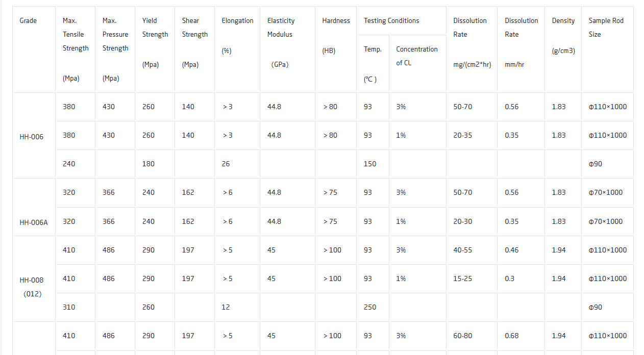
Task: Click the Density (g/cm3) header
Action: (563, 49)
